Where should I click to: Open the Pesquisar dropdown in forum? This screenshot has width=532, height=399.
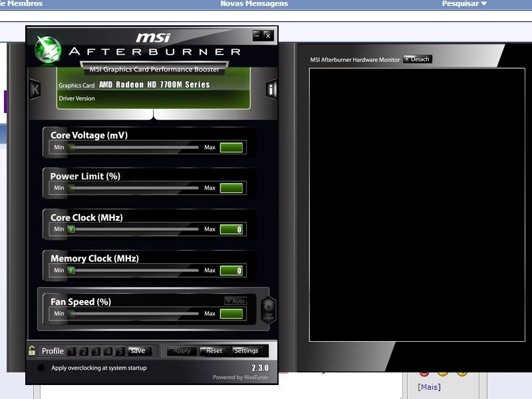[464, 3]
